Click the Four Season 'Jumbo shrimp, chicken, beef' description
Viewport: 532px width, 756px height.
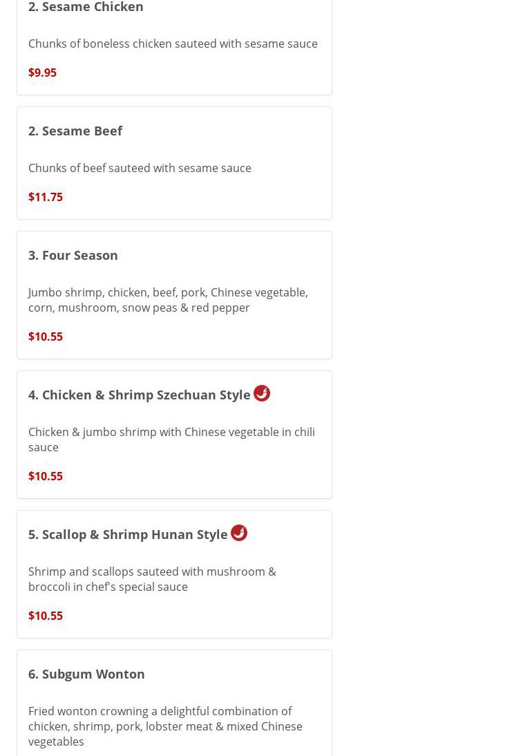pyautogui.click(x=168, y=300)
